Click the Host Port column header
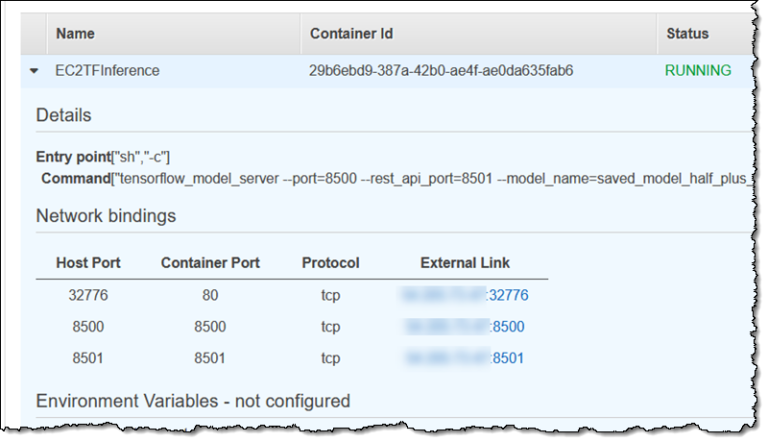Image resolution: width=768 pixels, height=442 pixels. (90, 263)
